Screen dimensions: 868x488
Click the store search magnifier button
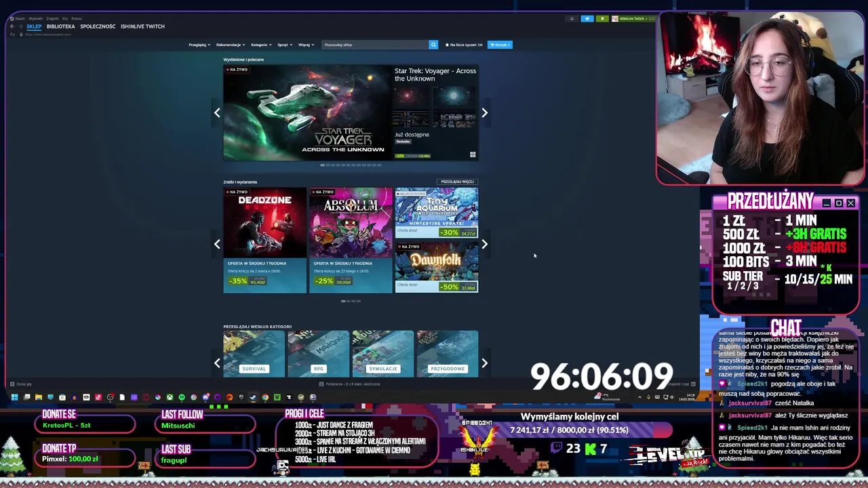tap(433, 45)
